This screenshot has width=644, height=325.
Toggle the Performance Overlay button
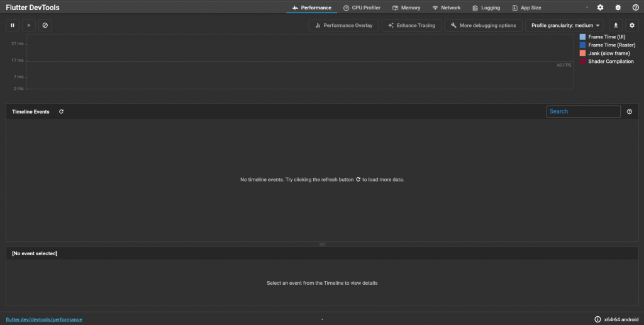pyautogui.click(x=343, y=25)
